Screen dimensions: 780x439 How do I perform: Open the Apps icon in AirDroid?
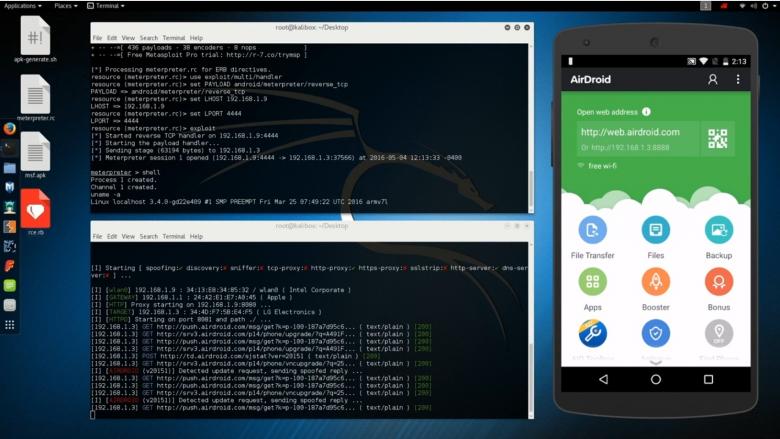[x=592, y=281]
